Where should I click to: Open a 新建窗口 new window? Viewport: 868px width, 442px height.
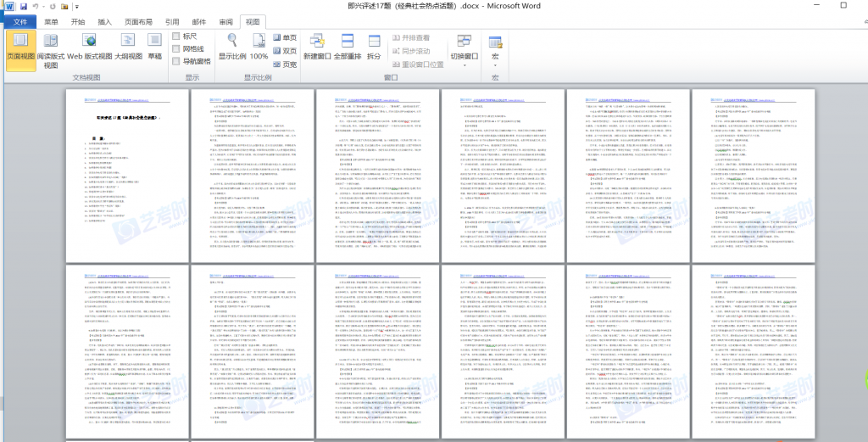pyautogui.click(x=316, y=47)
